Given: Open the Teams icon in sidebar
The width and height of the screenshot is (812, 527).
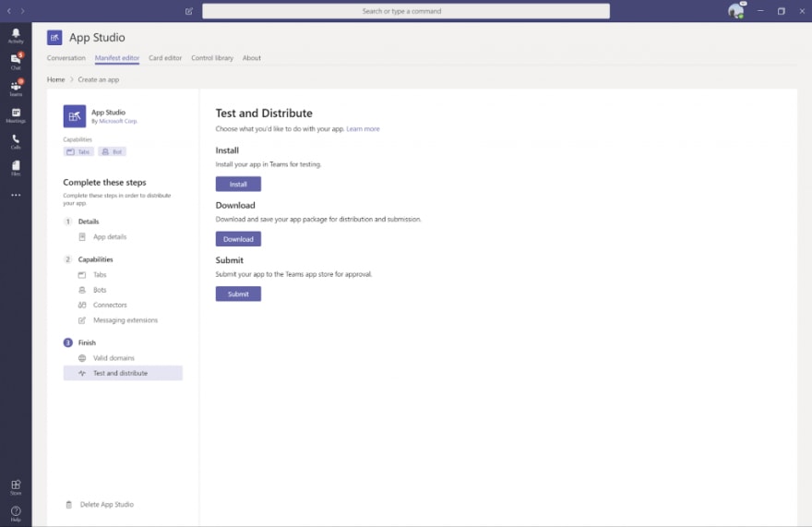Looking at the screenshot, I should pyautogui.click(x=16, y=89).
